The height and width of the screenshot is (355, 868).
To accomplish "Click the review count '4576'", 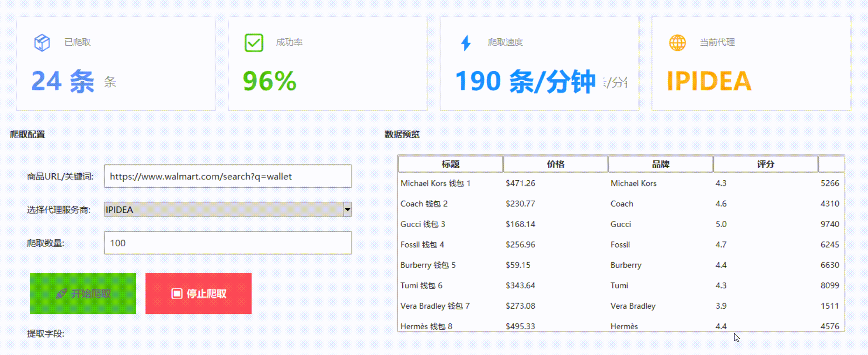I will pyautogui.click(x=830, y=326).
